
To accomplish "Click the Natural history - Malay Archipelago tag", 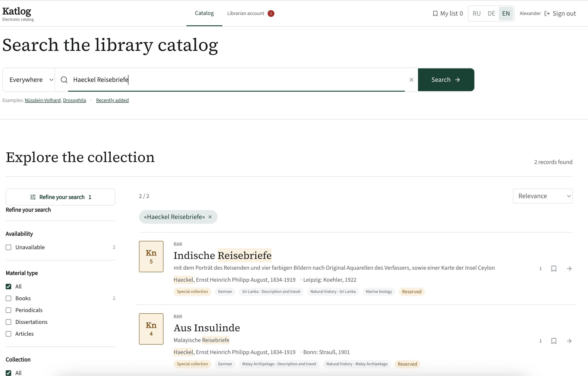I will [357, 364].
